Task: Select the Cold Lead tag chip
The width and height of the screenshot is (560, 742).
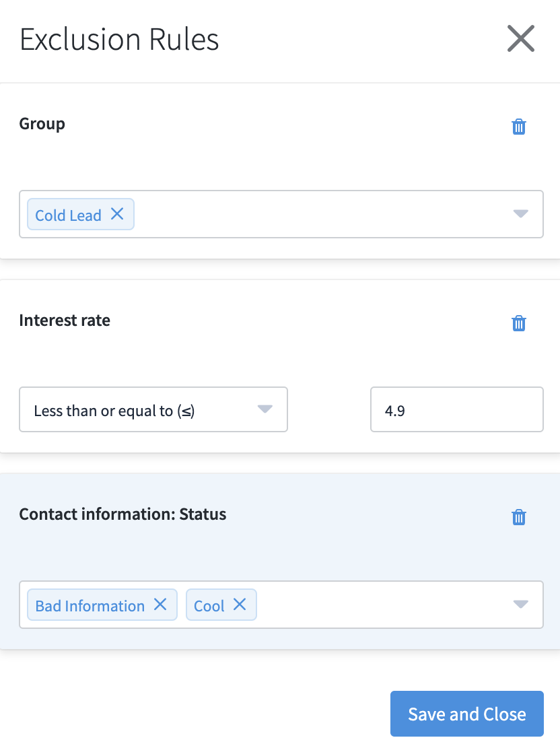Action: click(67, 214)
